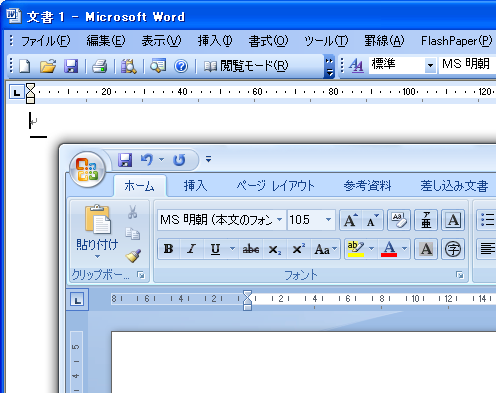Toggle strikethrough abc button
The width and height of the screenshot is (496, 393).
point(251,249)
